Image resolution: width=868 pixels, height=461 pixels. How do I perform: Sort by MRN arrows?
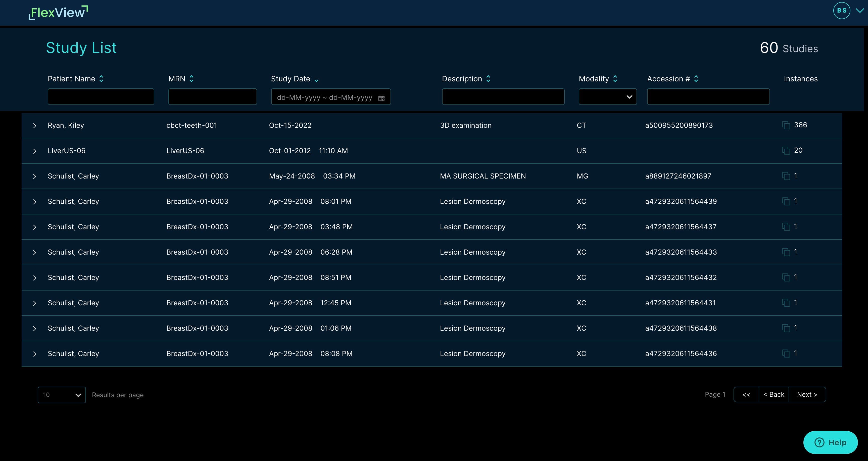point(191,79)
